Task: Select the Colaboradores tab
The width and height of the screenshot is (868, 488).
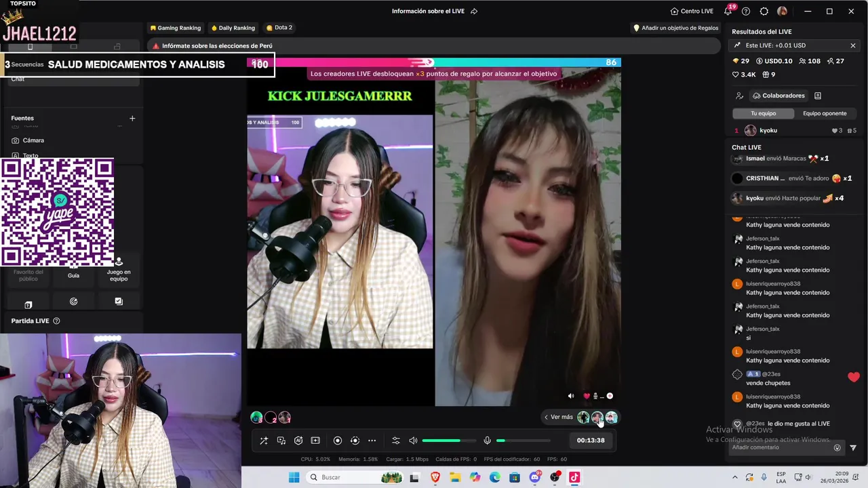Action: (778, 96)
